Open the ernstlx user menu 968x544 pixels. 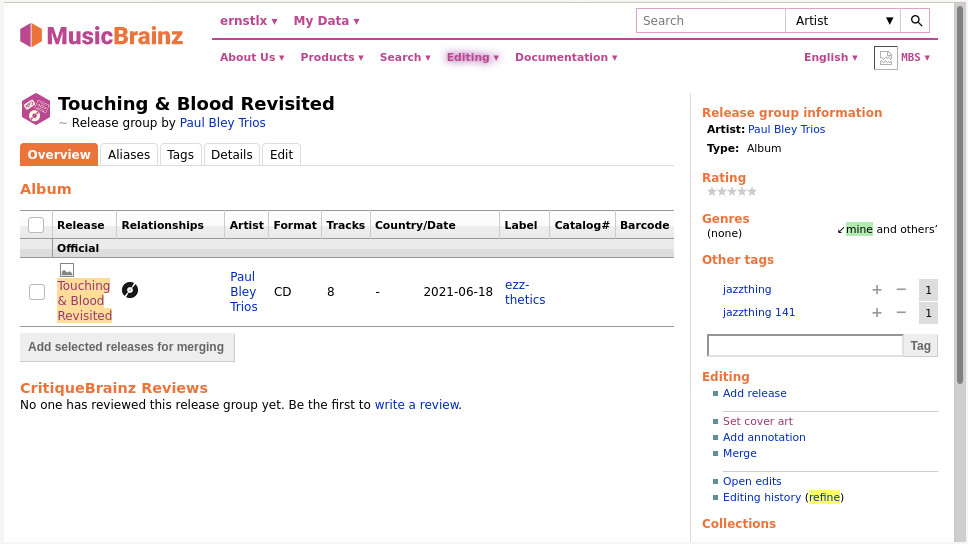click(249, 20)
